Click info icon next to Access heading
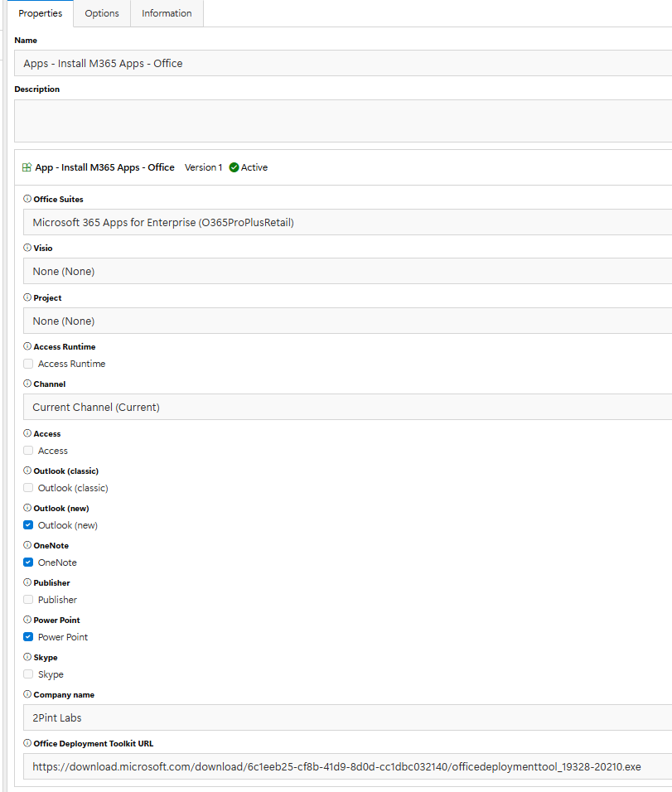Viewport: 672px width, 792px height. [27, 433]
